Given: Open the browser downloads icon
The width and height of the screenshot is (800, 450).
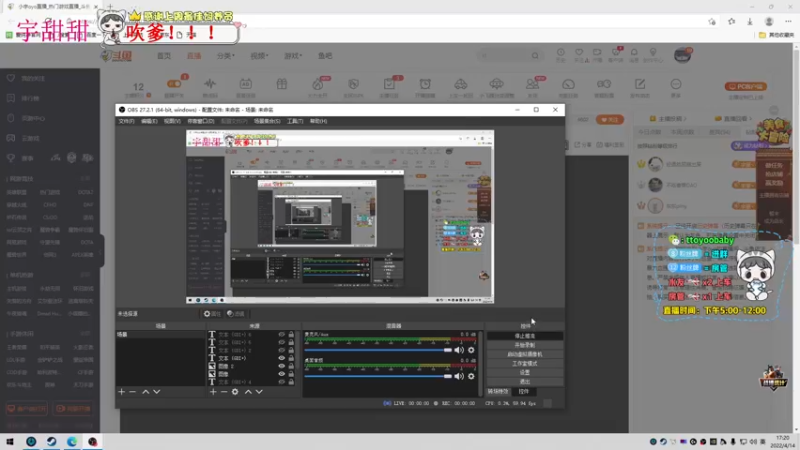Looking at the screenshot, I should 750,21.
